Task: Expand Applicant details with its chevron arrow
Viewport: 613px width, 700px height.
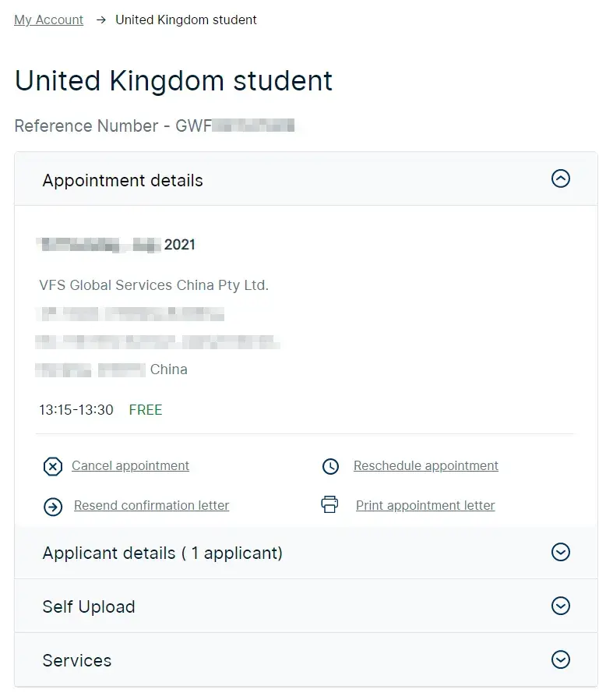Action: (560, 553)
